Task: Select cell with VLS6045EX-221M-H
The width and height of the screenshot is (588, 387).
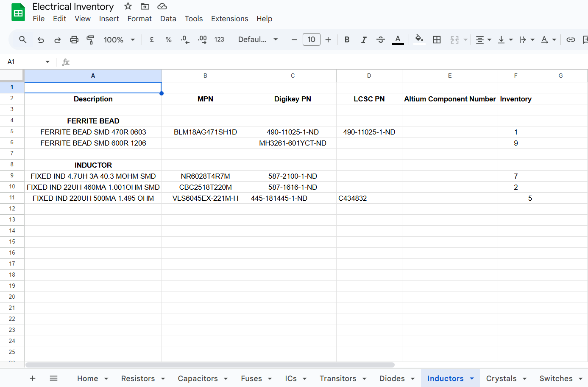Action: point(205,198)
